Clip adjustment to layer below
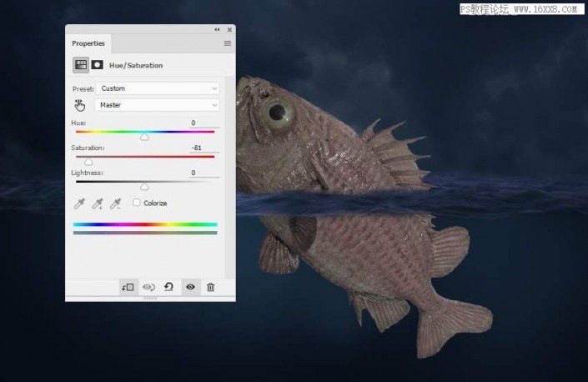 click(x=128, y=287)
